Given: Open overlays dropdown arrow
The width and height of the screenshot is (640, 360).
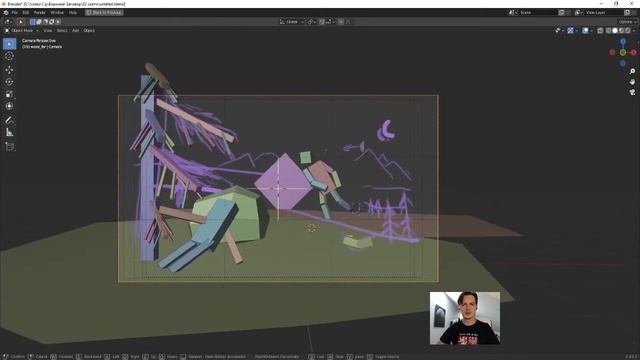Looking at the screenshot, I should pos(591,31).
